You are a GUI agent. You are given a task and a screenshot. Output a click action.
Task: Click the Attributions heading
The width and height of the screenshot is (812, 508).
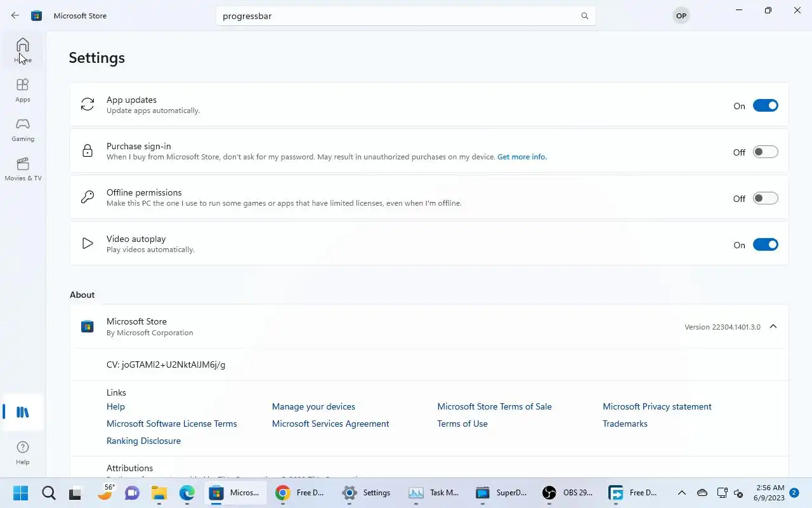click(129, 468)
